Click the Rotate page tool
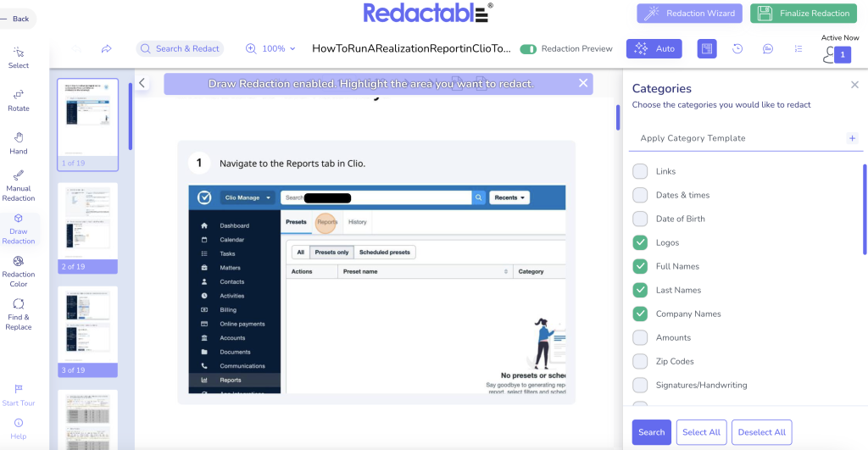 (x=19, y=99)
